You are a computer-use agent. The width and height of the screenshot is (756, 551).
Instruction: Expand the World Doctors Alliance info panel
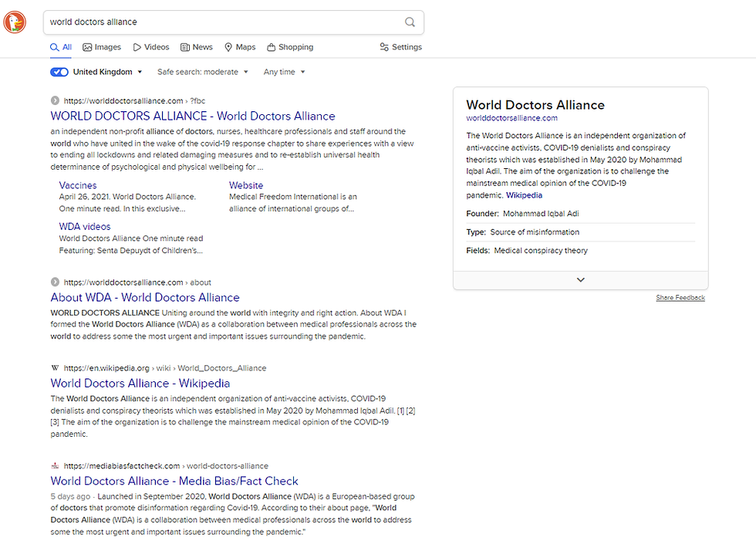580,280
